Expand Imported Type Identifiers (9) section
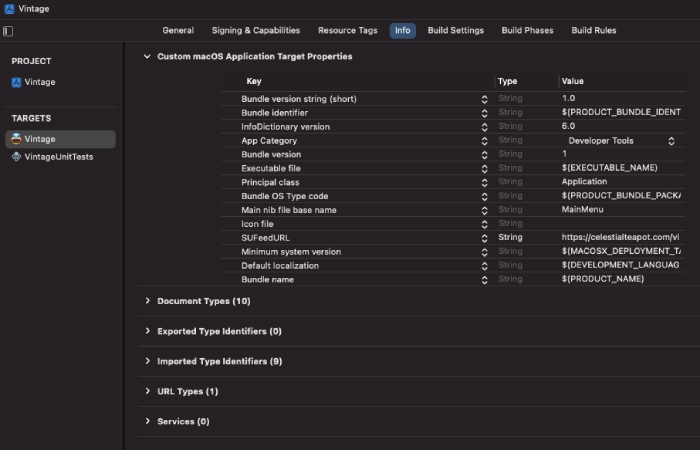The width and height of the screenshot is (700, 450). pyautogui.click(x=147, y=361)
